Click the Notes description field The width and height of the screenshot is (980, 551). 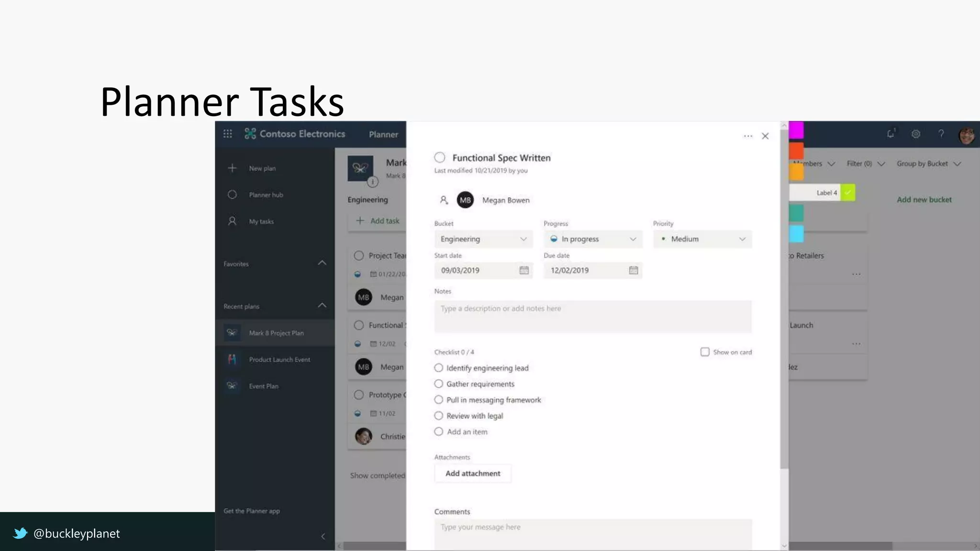pyautogui.click(x=593, y=316)
